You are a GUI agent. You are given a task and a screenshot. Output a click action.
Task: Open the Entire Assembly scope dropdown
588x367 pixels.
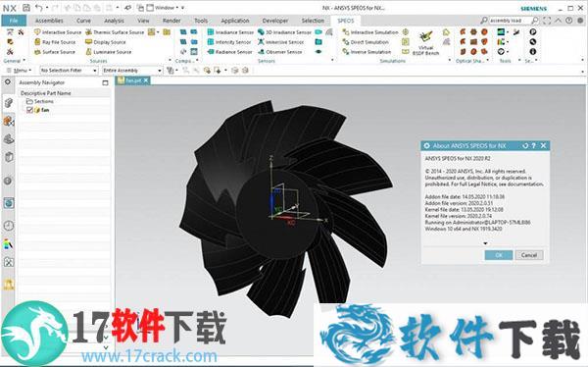tap(132, 71)
